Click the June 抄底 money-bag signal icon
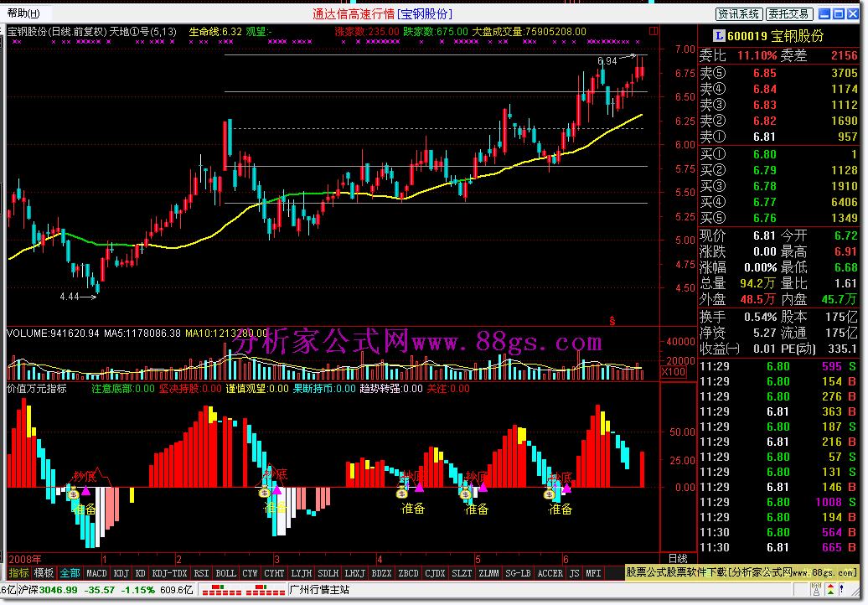 549,494
